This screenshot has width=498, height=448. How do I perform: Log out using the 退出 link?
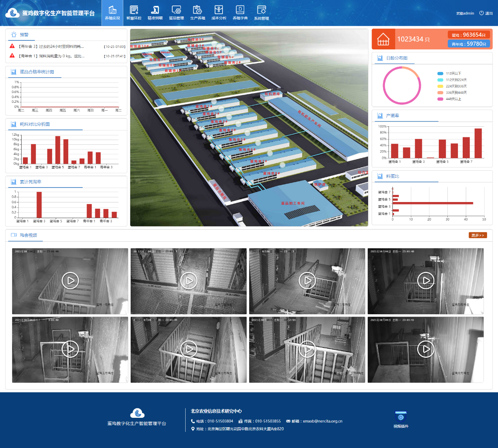(486, 13)
